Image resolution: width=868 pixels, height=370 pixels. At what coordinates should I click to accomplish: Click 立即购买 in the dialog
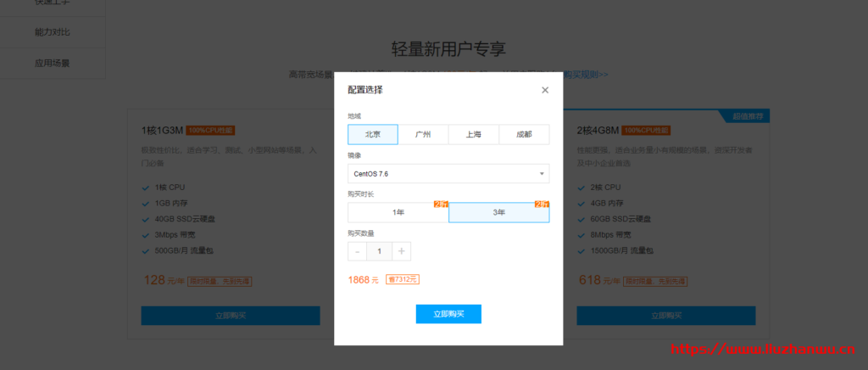448,314
